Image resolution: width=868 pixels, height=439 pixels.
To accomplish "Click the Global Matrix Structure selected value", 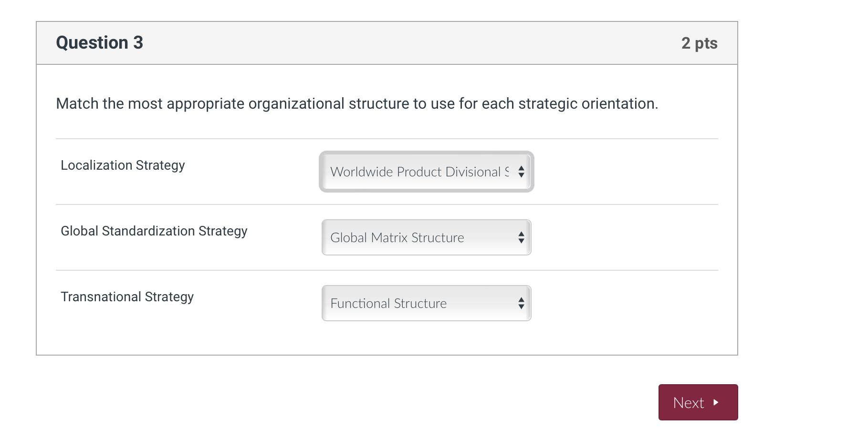I will (397, 237).
